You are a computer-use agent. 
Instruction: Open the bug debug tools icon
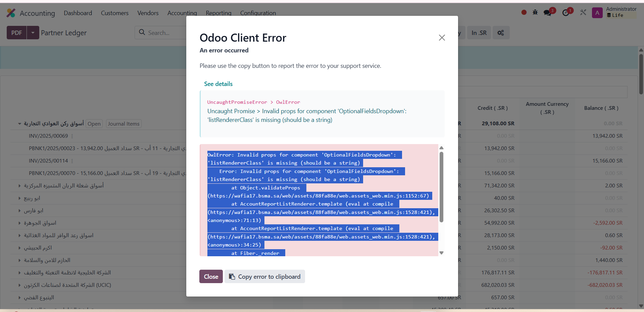coord(535,12)
